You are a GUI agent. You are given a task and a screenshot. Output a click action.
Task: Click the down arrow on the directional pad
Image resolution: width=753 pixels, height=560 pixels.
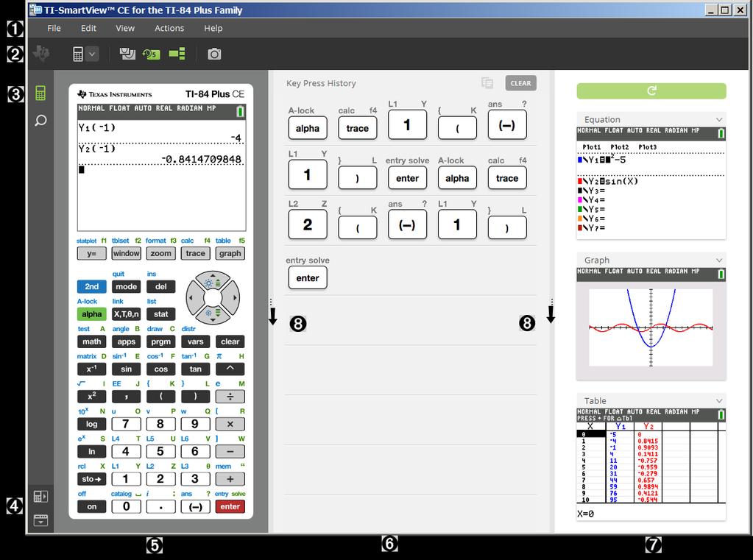(213, 314)
